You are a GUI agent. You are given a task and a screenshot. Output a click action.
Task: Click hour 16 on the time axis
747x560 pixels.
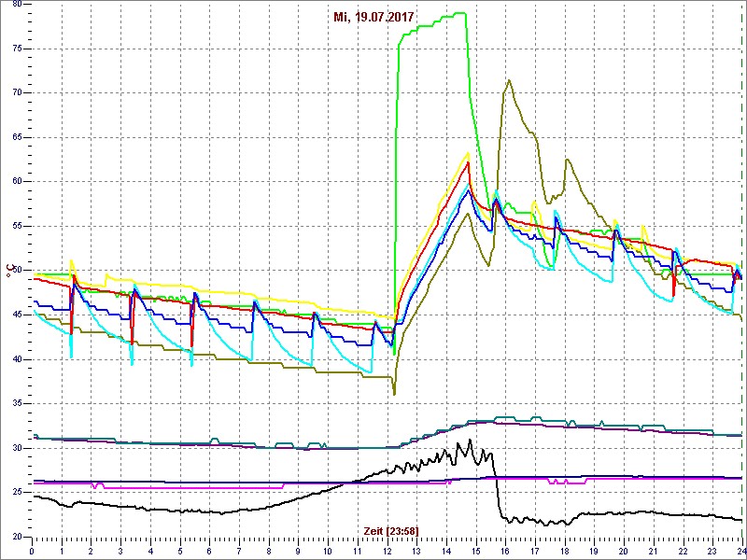click(505, 551)
